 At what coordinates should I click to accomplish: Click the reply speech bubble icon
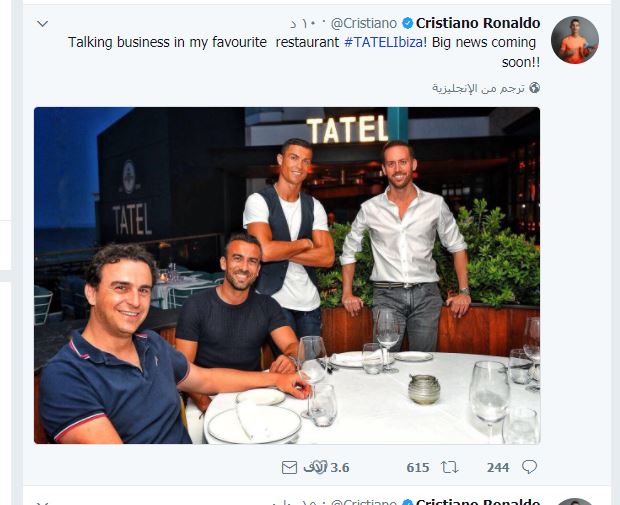click(529, 467)
